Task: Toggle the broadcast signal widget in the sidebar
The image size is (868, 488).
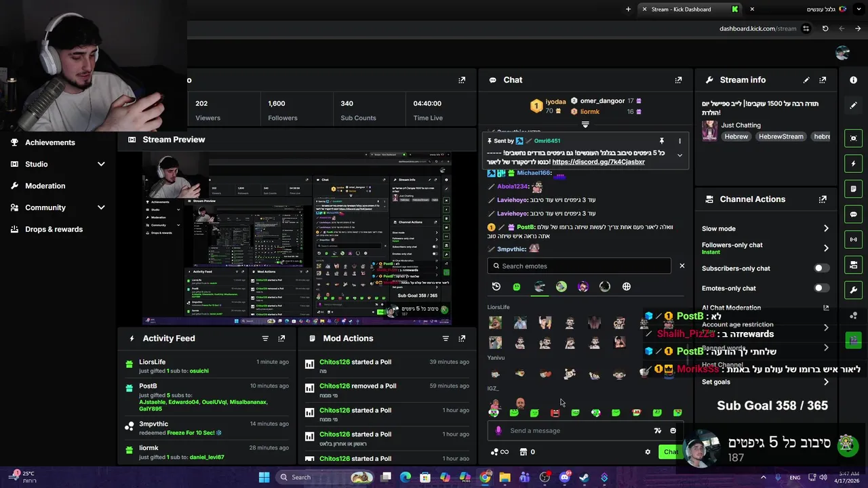Action: [853, 239]
